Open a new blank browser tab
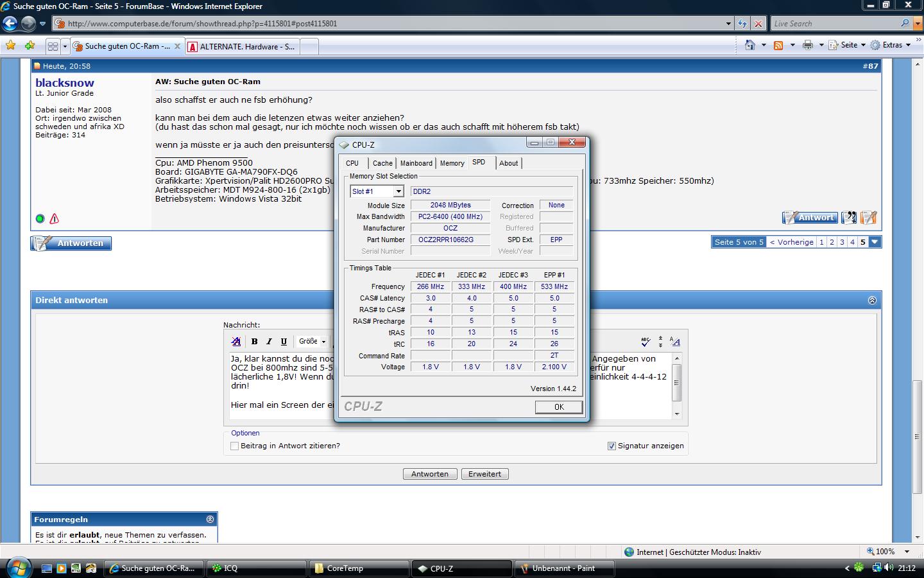Image resolution: width=924 pixels, height=578 pixels. [309, 46]
